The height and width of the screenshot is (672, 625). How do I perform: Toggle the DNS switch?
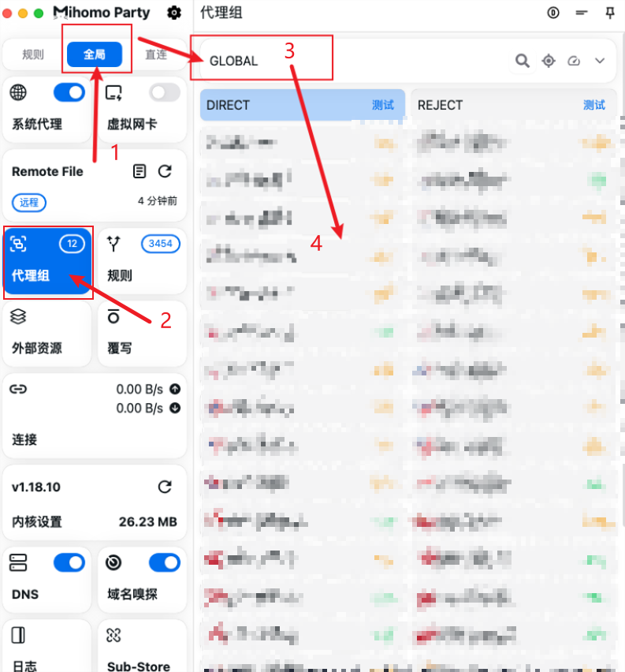point(69,562)
